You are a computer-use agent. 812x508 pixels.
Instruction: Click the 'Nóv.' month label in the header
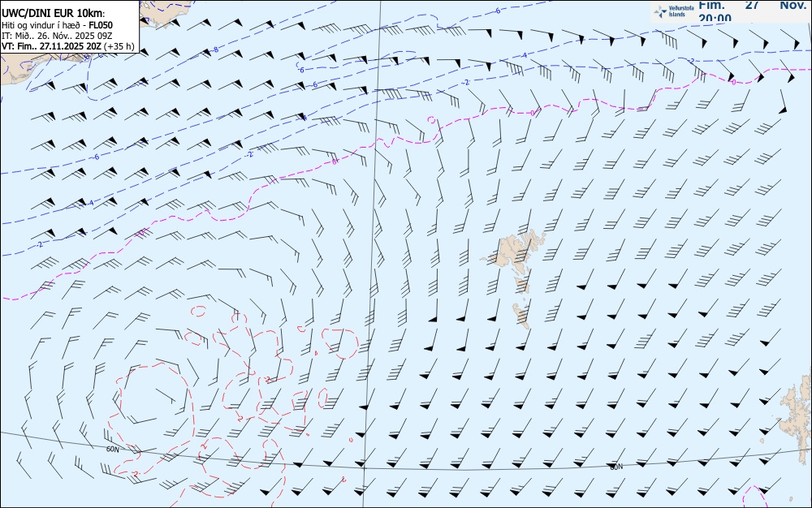pos(793,5)
